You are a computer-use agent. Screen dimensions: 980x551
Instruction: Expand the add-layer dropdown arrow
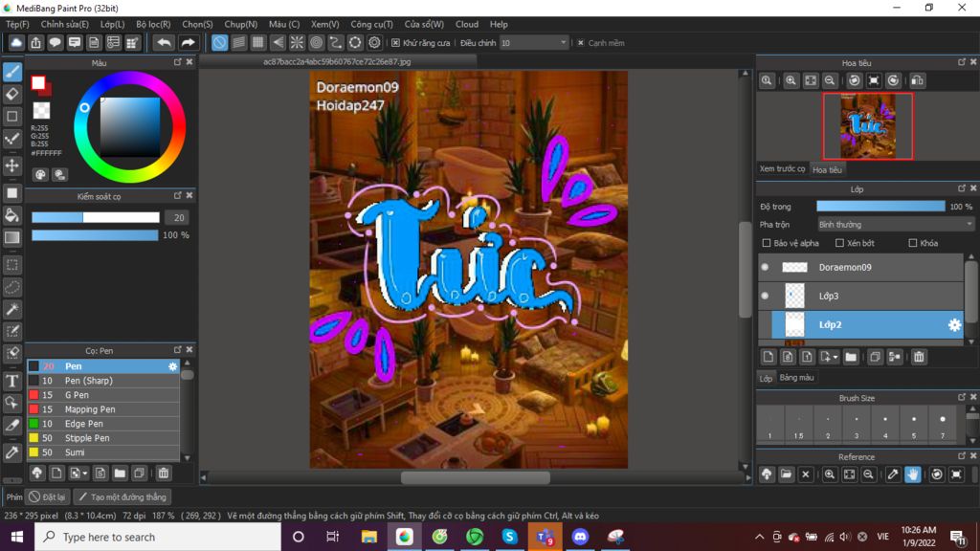point(835,358)
